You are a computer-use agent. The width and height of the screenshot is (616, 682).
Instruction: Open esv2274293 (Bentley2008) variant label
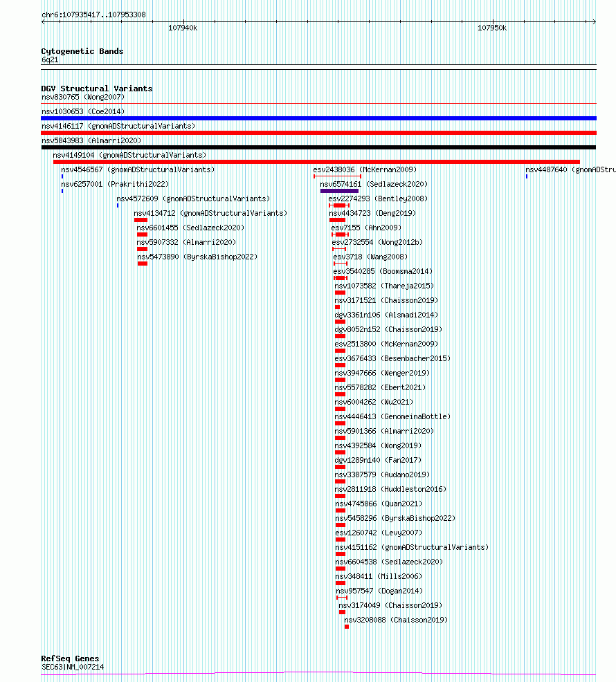click(x=378, y=199)
